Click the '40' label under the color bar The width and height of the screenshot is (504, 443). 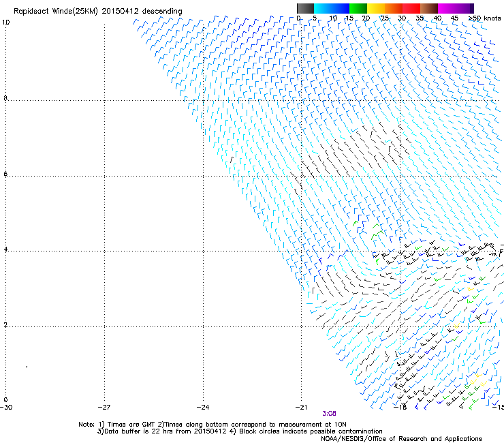437,18
